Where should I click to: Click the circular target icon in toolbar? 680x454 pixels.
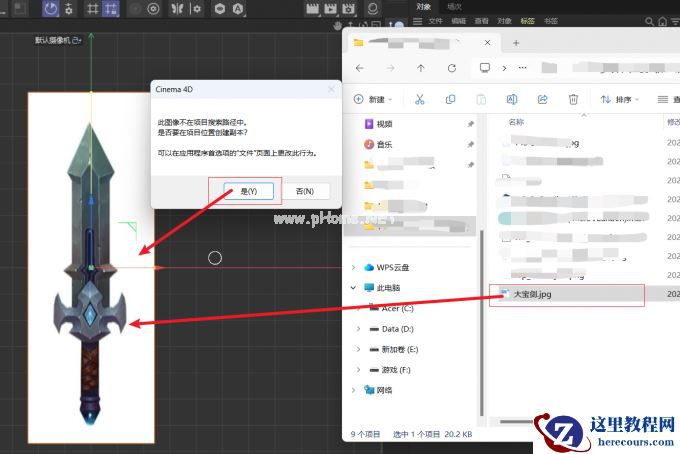(x=153, y=9)
